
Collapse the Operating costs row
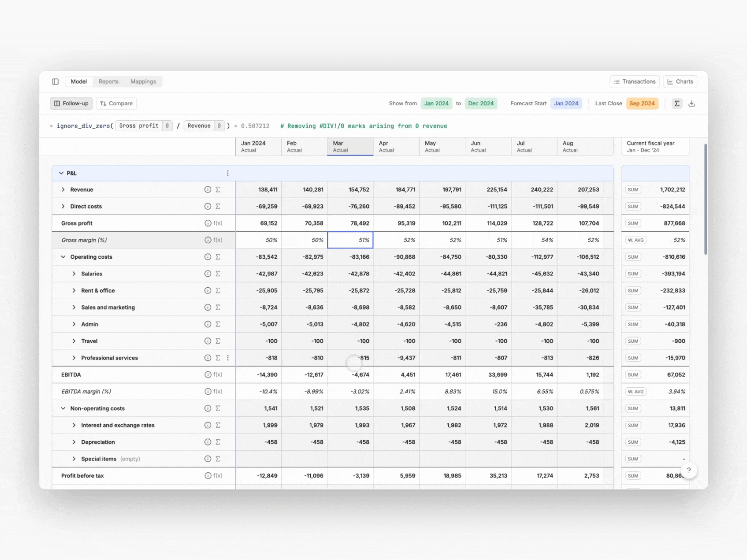tap(63, 257)
